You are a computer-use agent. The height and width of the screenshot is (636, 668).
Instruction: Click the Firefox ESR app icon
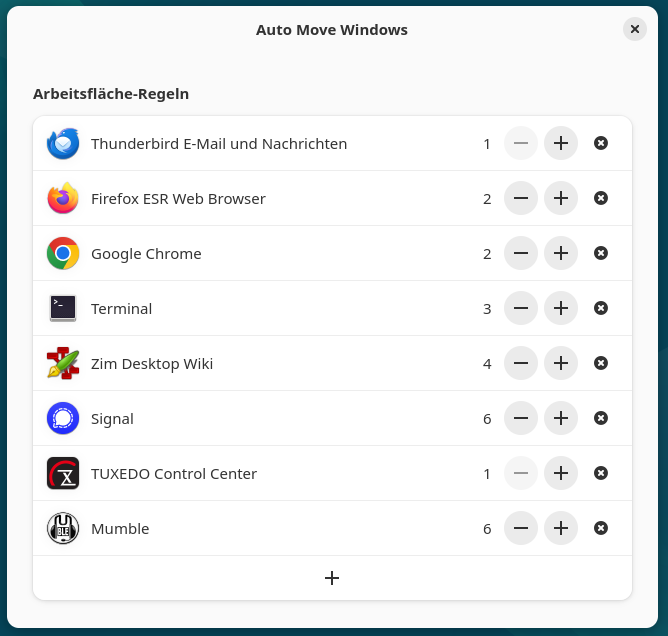pos(63,199)
